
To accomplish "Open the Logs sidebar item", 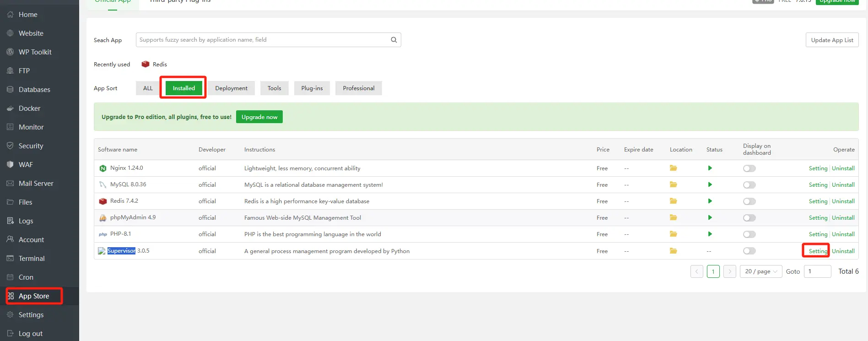I will 26,221.
